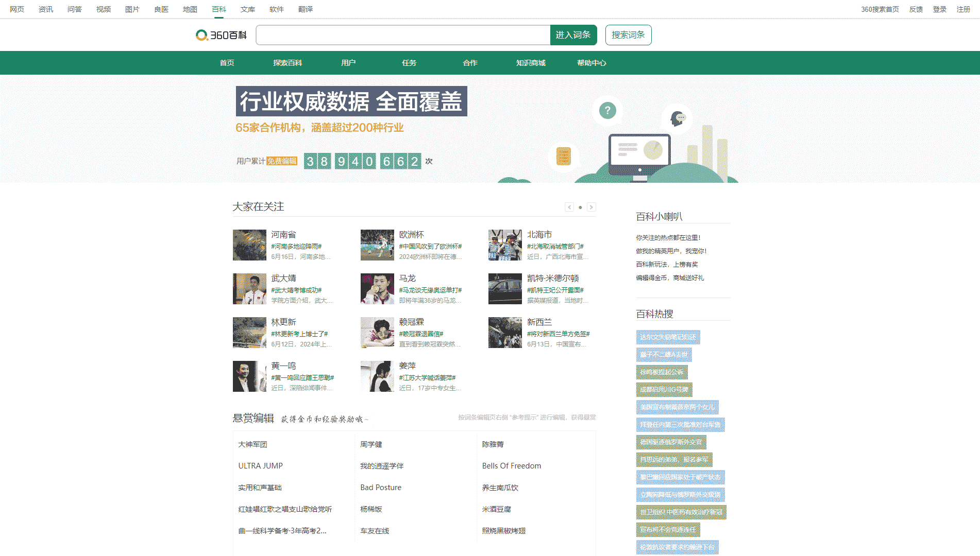Open the 河南省 thumbnail image

pyautogui.click(x=249, y=245)
